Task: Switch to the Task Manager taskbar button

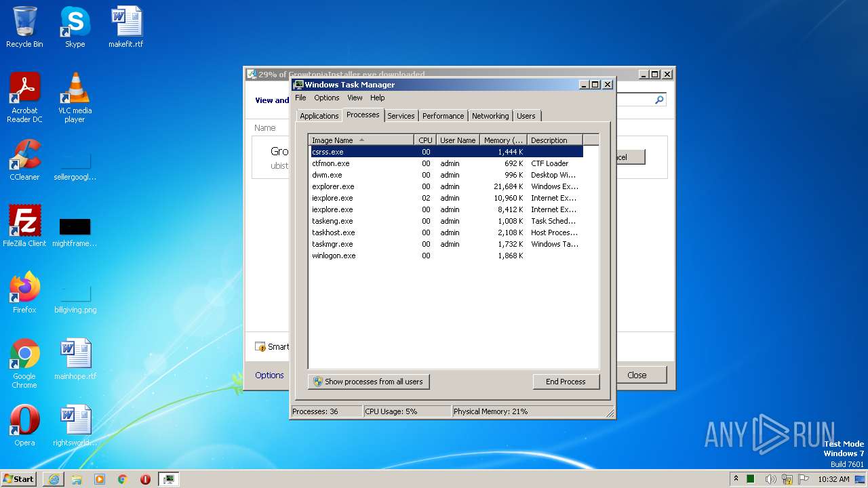Action: [168, 479]
